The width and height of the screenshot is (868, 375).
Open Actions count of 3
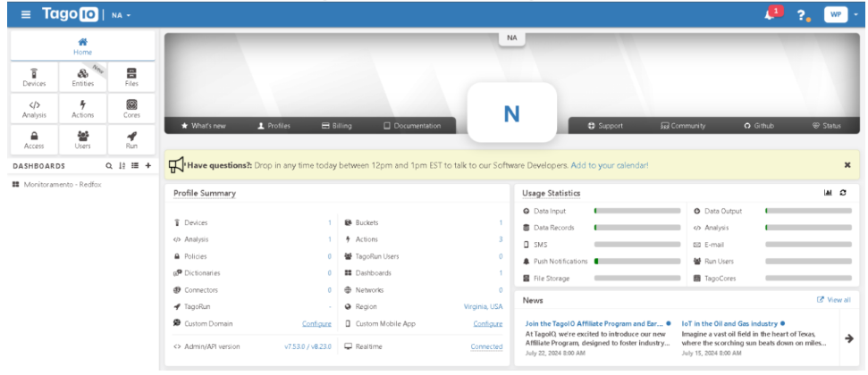(x=501, y=239)
